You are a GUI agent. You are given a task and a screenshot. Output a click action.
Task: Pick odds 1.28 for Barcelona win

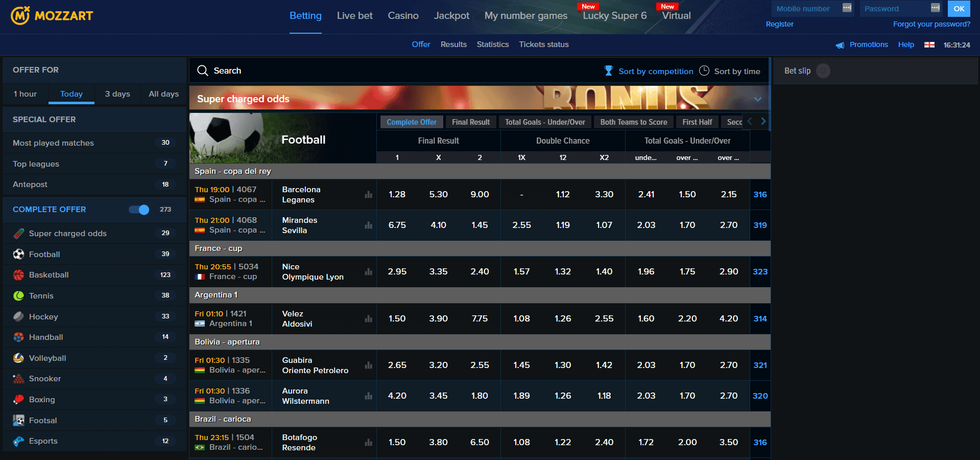coord(397,194)
